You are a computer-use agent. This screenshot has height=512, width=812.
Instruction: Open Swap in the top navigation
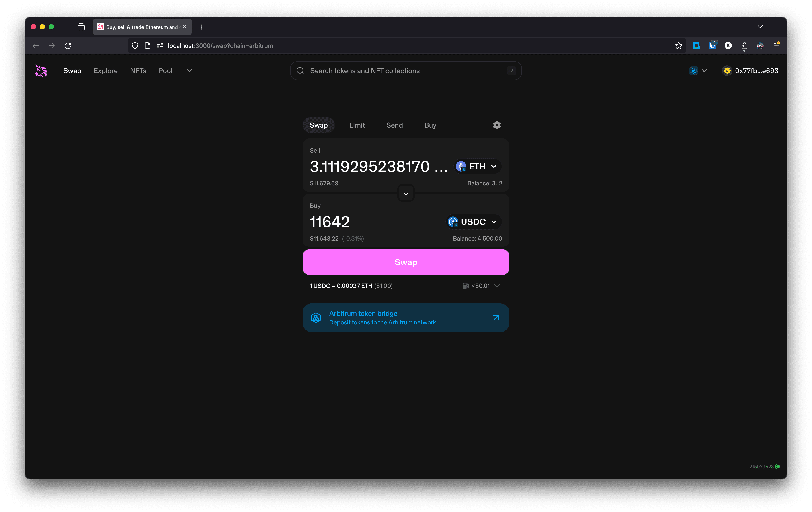click(72, 71)
